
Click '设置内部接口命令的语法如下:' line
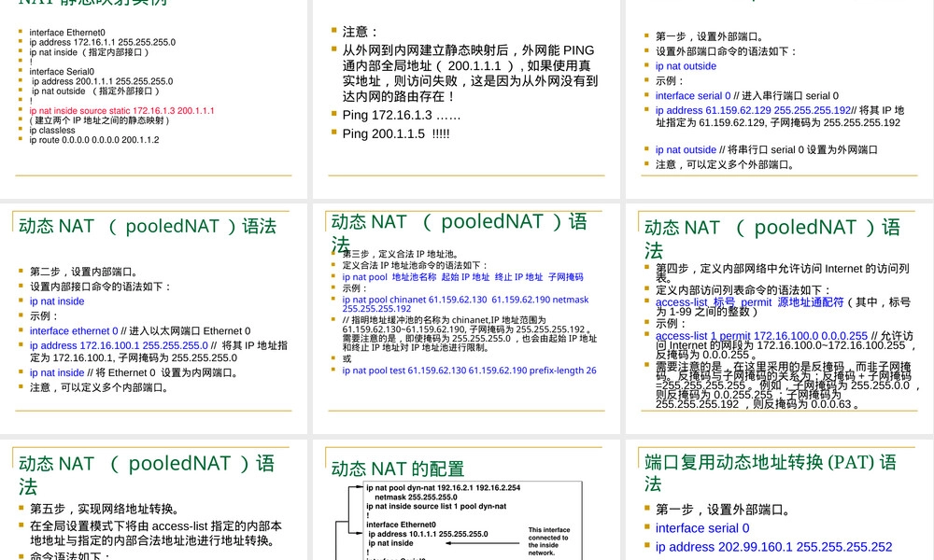coord(101,287)
